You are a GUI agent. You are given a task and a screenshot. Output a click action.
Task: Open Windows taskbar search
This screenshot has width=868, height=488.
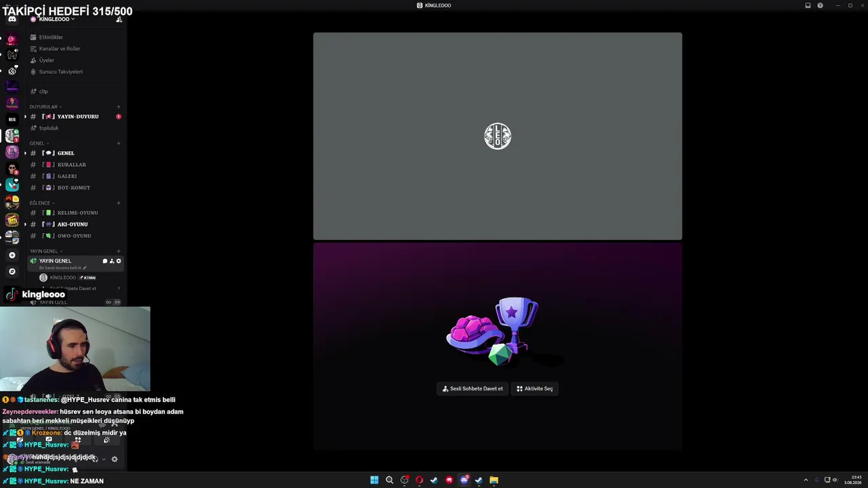[389, 480]
